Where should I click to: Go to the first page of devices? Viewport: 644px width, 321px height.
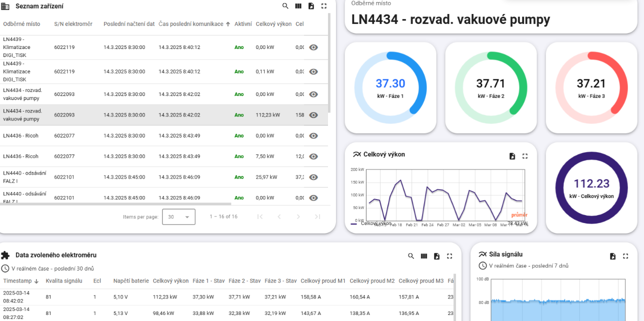pos(260,216)
